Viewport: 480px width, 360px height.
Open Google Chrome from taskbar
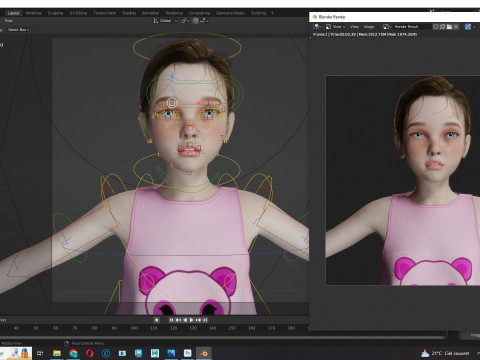[73, 353]
